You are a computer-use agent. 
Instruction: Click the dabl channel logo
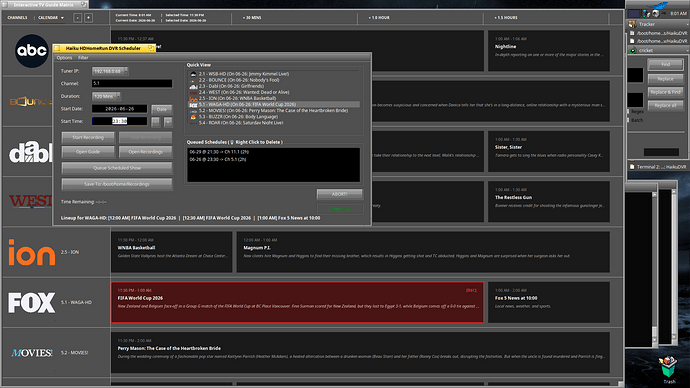coord(31,153)
